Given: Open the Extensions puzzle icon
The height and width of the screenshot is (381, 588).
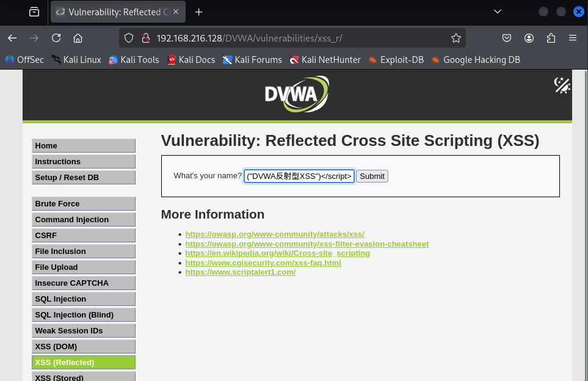Looking at the screenshot, I should click(x=551, y=38).
